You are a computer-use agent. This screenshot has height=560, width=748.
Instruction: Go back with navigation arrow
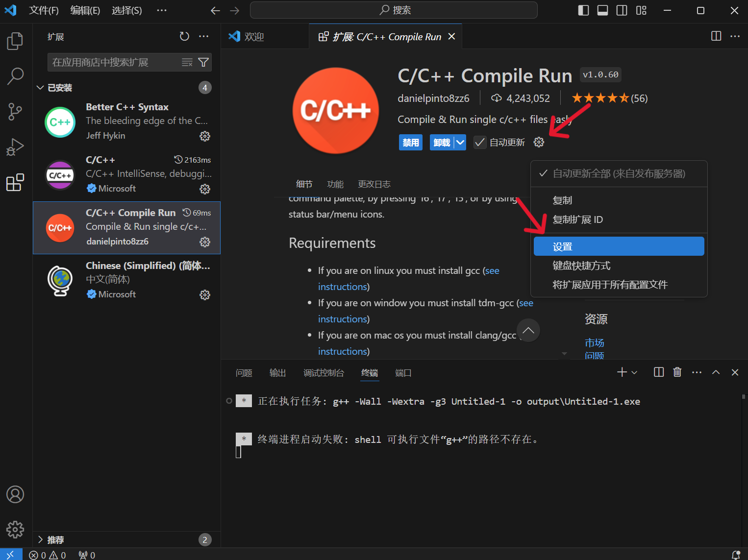coord(215,10)
